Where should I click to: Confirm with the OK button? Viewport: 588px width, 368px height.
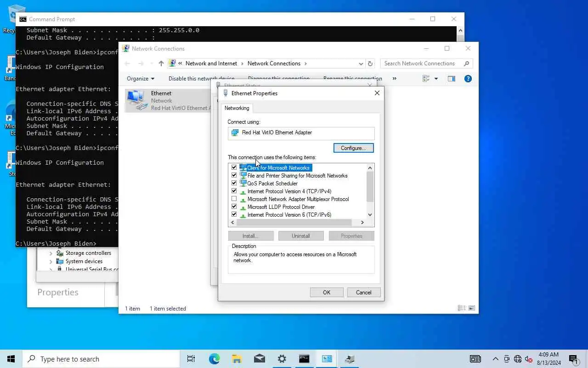327,293
